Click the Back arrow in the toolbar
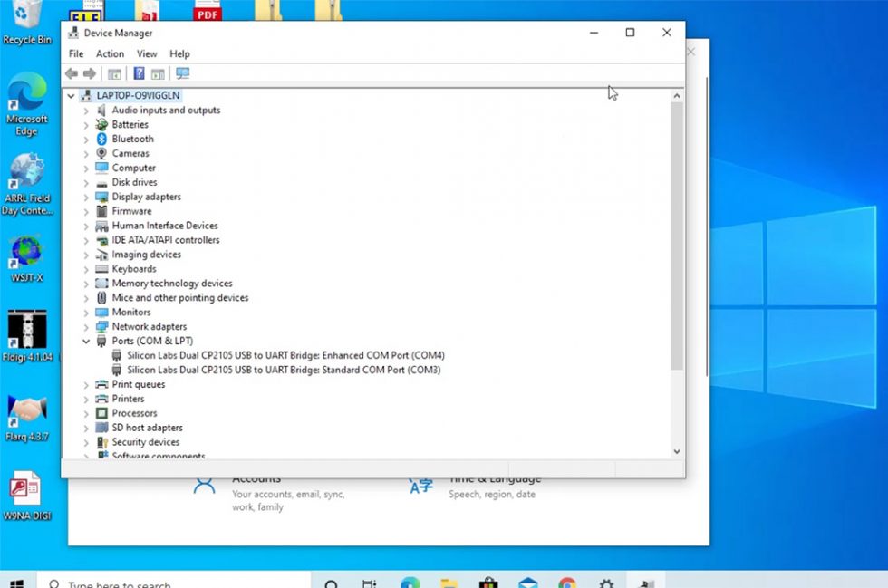The height and width of the screenshot is (588, 888). point(72,73)
